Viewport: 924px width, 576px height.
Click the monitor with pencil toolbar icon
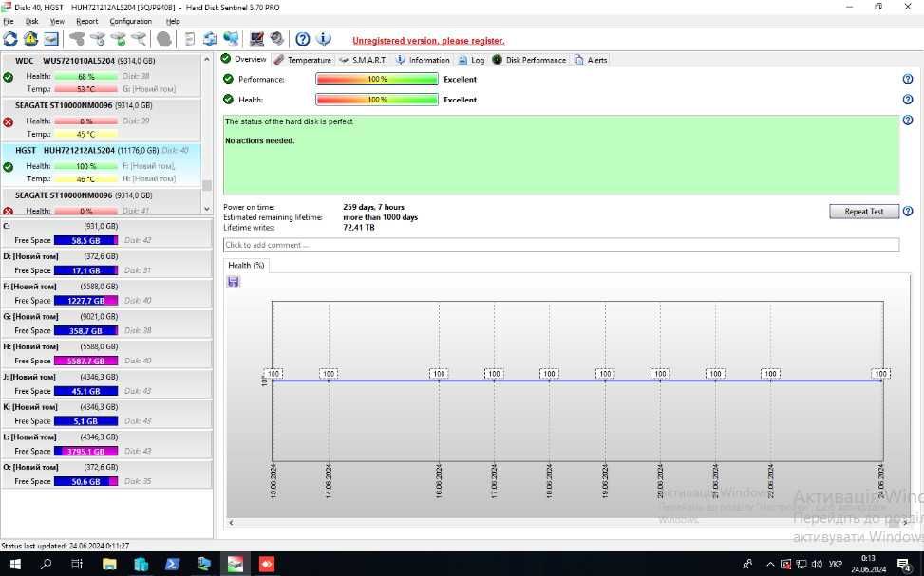click(257, 40)
